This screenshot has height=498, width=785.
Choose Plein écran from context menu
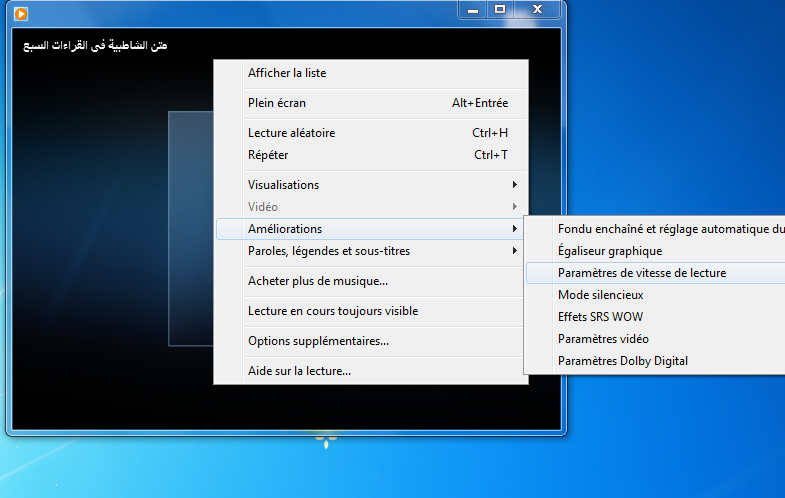coord(371,103)
